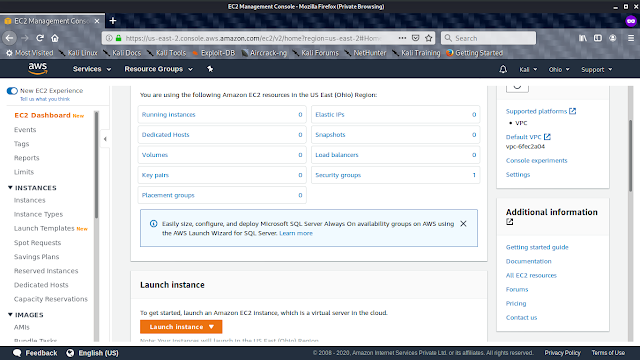Image resolution: width=640 pixels, height=360 pixels.
Task: Open Default VPC external link icon
Action: tap(547, 137)
